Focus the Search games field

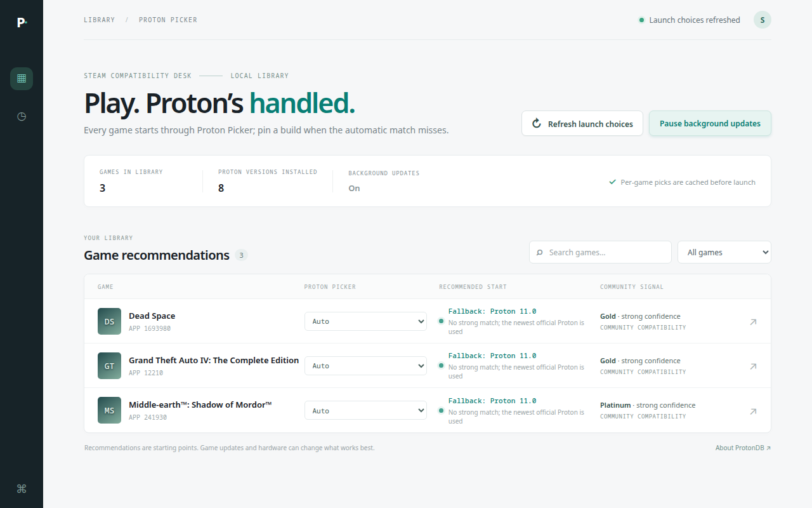600,252
